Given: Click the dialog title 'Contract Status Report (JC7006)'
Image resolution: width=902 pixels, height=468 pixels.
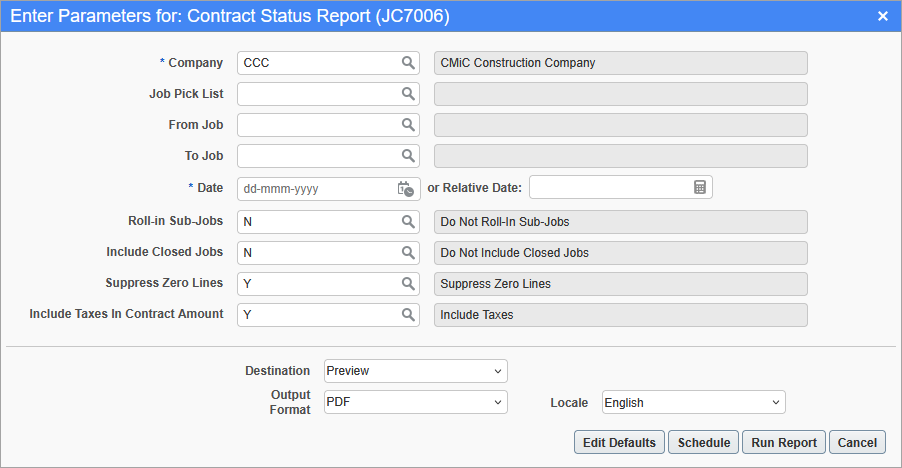Looking at the screenshot, I should click(x=318, y=16).
